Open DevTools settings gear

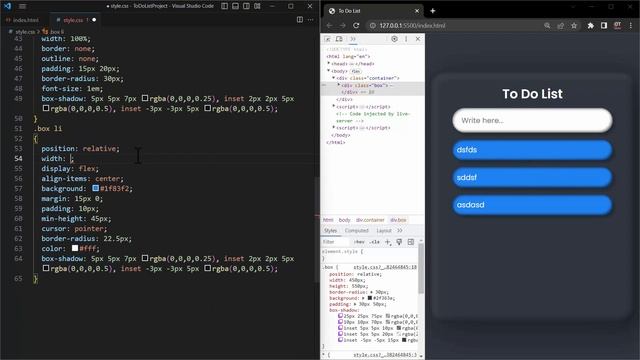[394, 39]
